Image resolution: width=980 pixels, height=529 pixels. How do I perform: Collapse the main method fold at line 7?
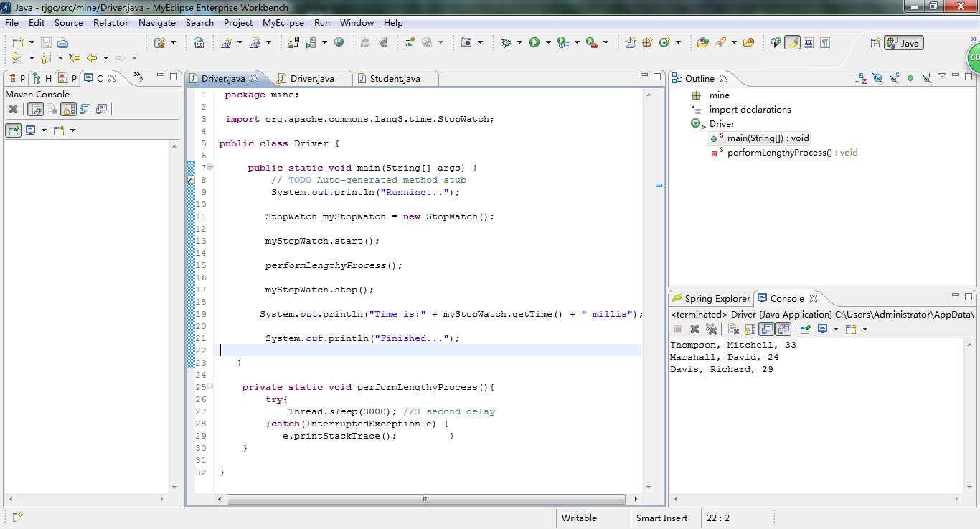(x=210, y=168)
